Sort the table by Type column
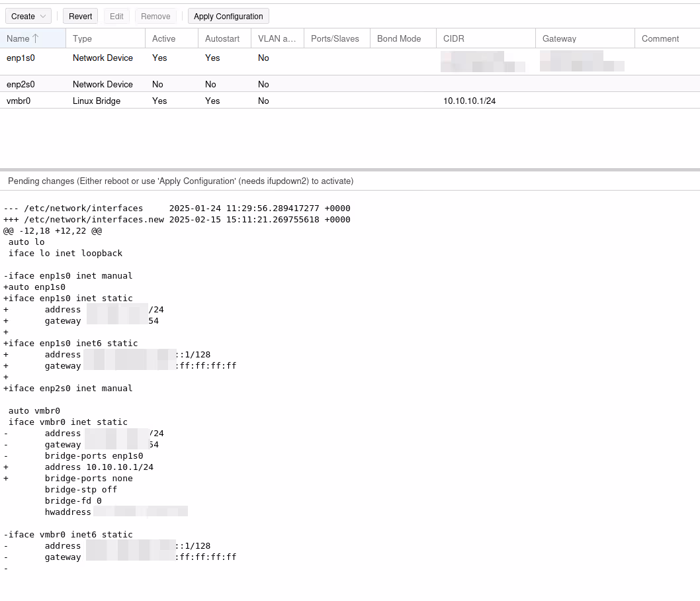The width and height of the screenshot is (700, 601). coord(105,38)
